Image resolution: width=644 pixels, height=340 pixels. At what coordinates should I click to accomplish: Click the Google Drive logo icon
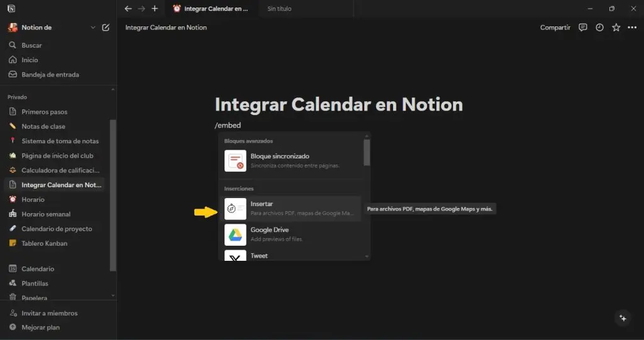tap(235, 235)
